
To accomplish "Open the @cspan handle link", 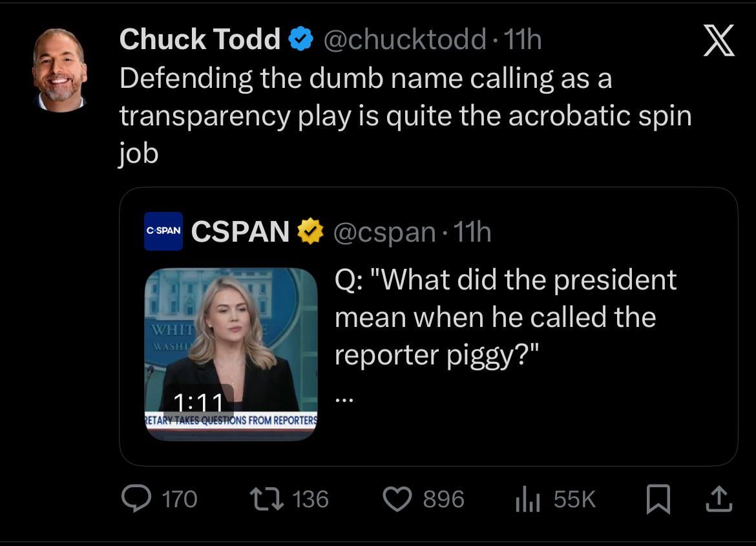I will click(x=384, y=232).
